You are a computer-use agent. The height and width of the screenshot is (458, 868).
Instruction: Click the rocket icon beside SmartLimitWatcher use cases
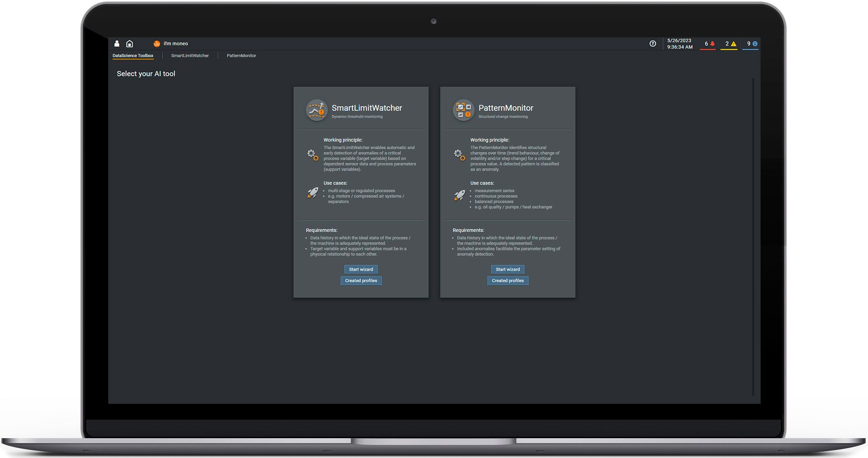pos(312,194)
